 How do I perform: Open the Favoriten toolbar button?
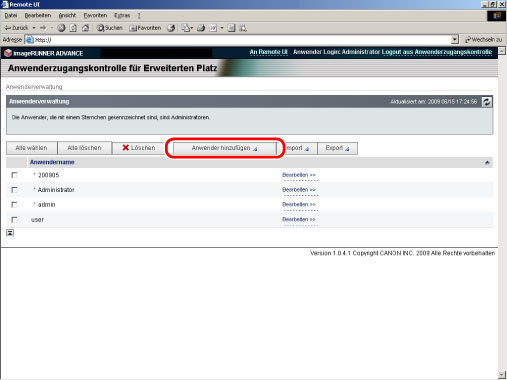point(145,28)
